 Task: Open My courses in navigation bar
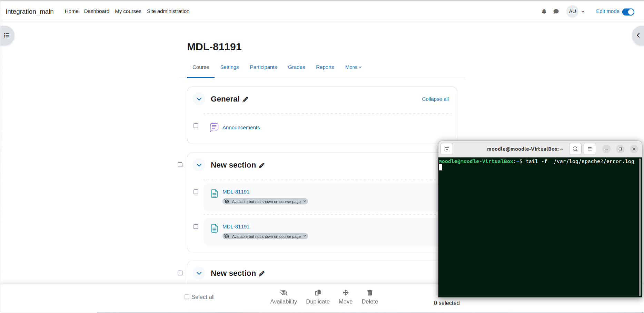(128, 11)
